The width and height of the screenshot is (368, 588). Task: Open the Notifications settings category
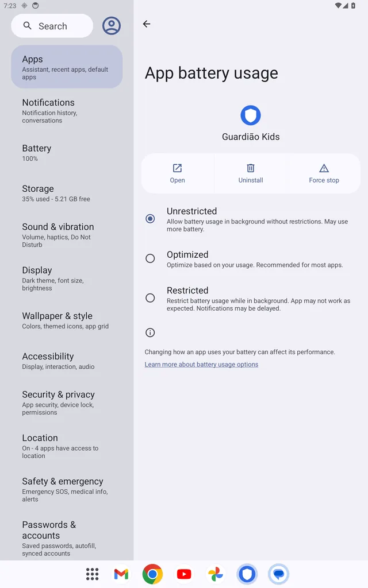coord(67,111)
